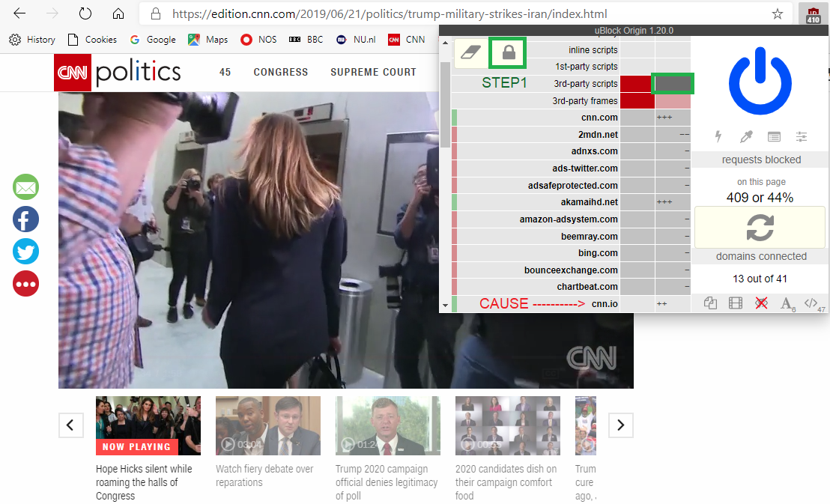Go to the browser home page icon
The image size is (830, 504).
[x=118, y=13]
